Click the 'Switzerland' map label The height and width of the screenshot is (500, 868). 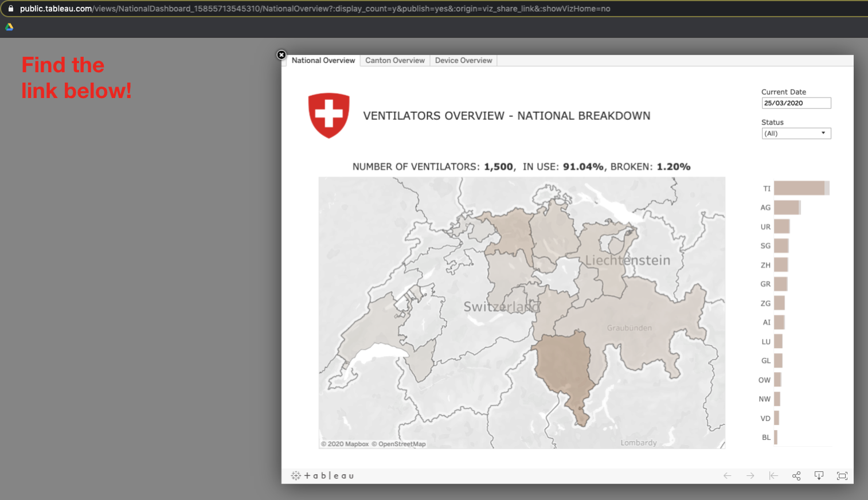502,307
